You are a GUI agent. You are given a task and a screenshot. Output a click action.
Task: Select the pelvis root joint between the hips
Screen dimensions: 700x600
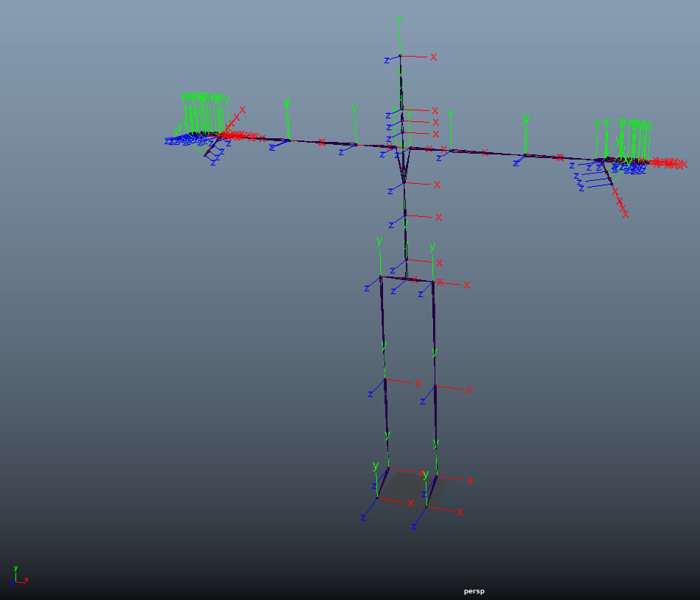coord(407,278)
